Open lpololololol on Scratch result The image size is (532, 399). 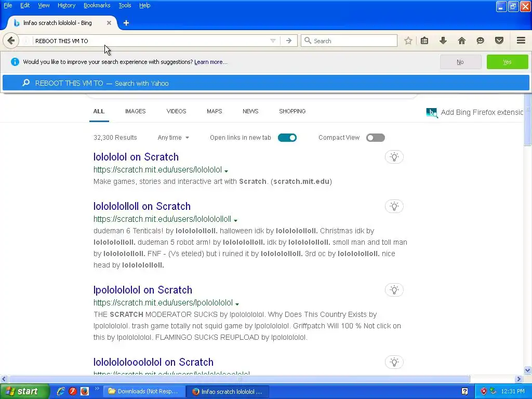coord(143,290)
